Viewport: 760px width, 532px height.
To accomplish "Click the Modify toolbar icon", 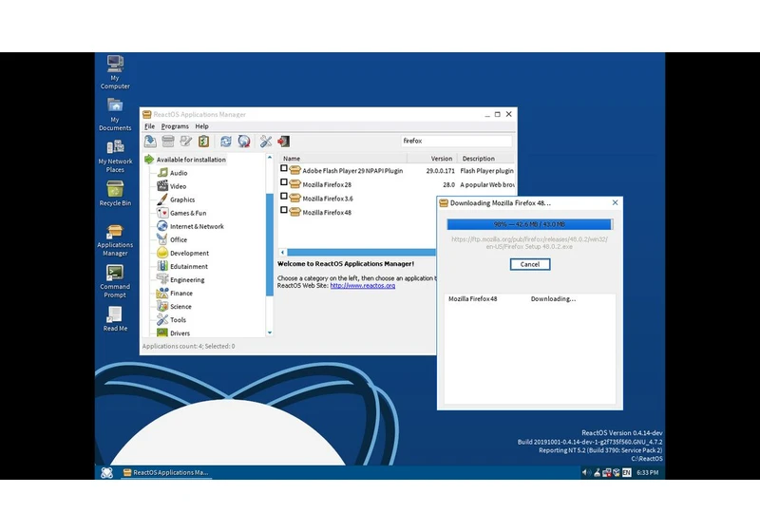I will [x=186, y=141].
